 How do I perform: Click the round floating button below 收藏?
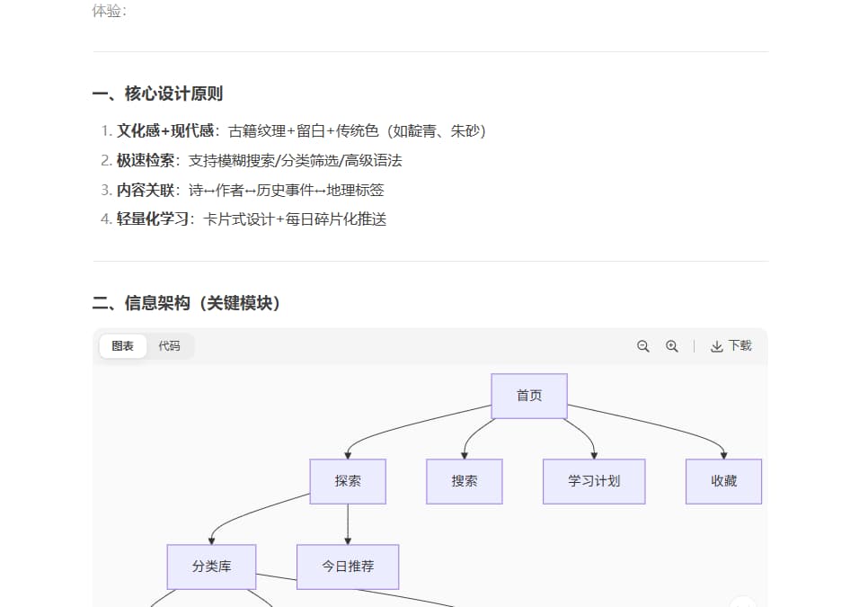pos(742,603)
